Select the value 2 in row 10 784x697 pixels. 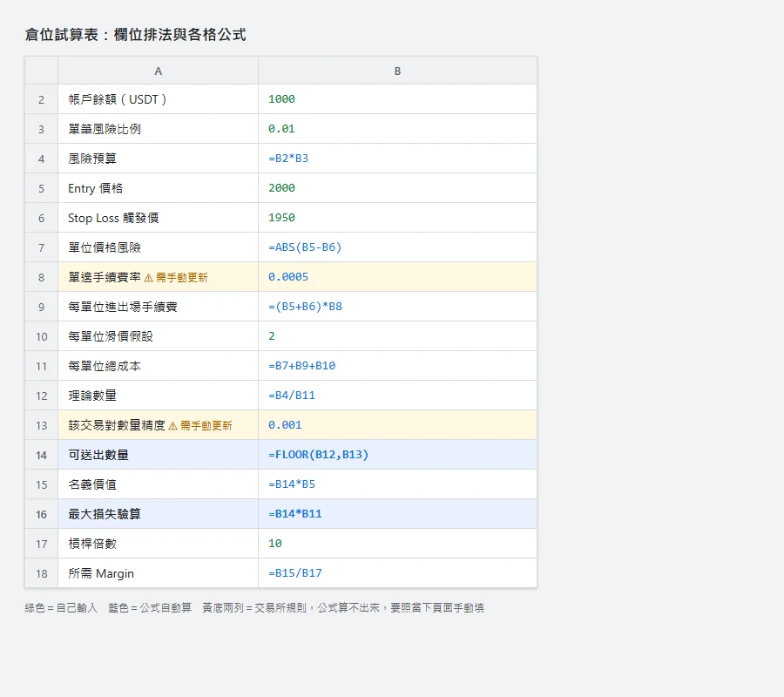[397, 336]
